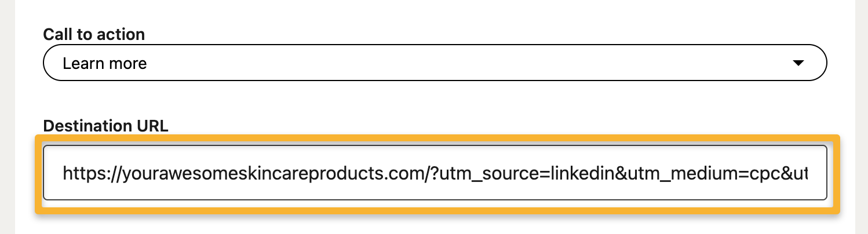This screenshot has height=234, width=868.
Task: Click the word 'Learn' in the dropdown
Action: 80,63
